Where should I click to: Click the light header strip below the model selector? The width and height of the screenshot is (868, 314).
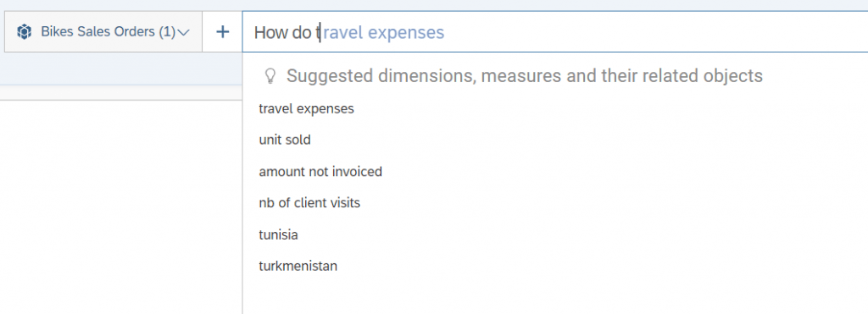tap(120, 69)
